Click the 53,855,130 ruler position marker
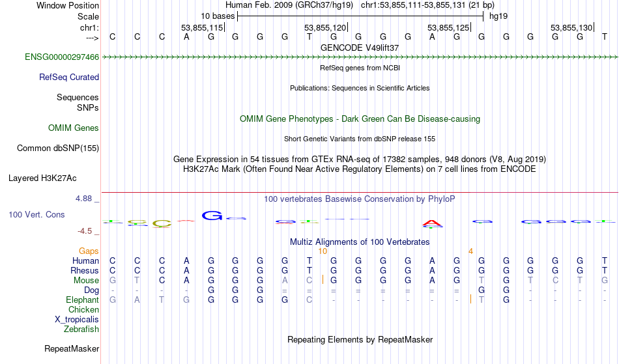This screenshot has width=619, height=364. coord(571,27)
